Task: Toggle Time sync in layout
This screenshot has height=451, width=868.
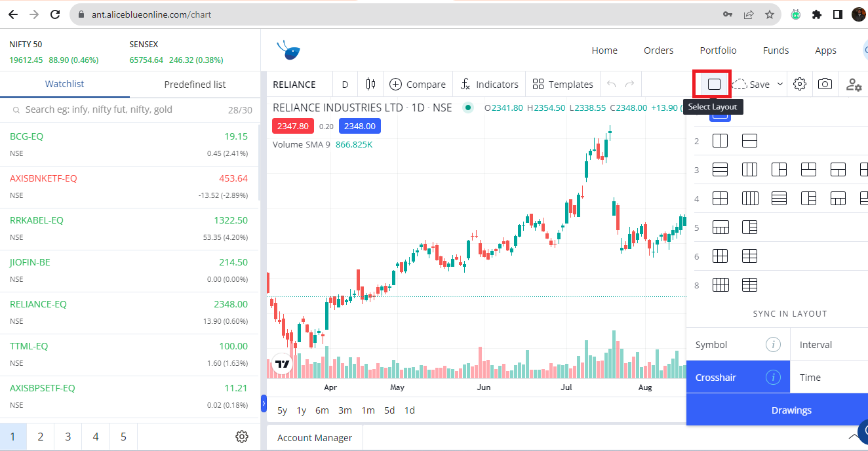Action: 829,378
